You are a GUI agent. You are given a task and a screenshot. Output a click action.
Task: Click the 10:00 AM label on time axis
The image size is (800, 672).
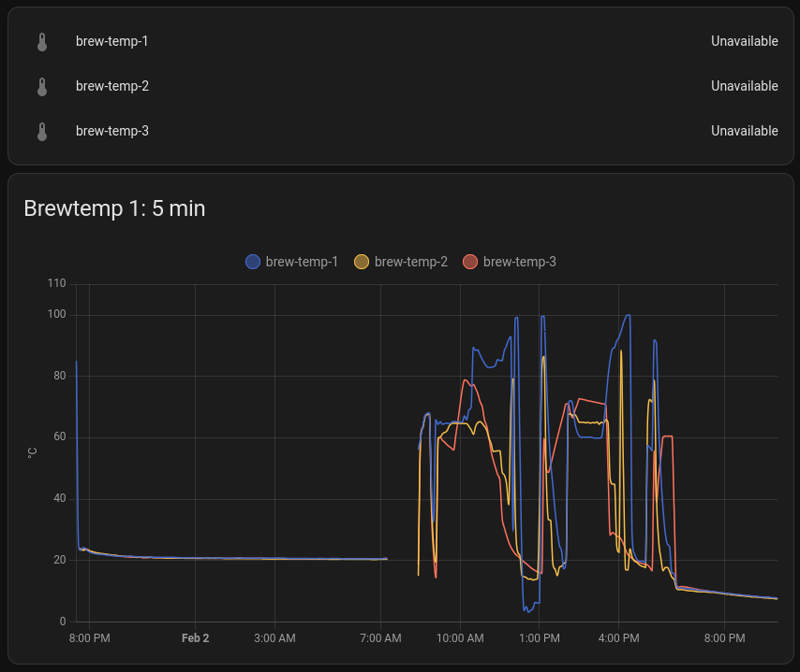coord(460,638)
